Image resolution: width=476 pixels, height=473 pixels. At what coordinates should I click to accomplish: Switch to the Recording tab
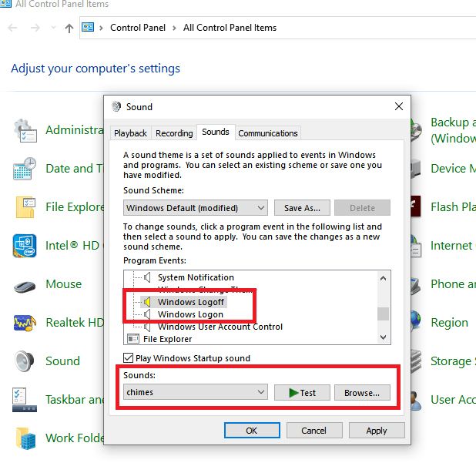pyautogui.click(x=174, y=133)
